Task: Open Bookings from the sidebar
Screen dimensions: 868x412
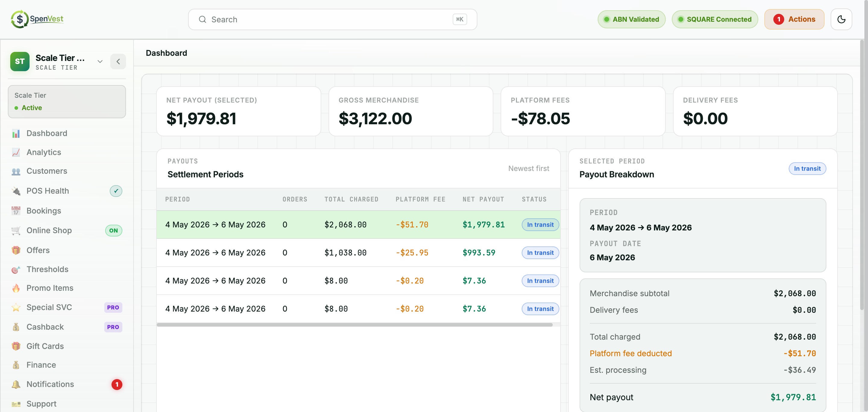Action: [67, 211]
